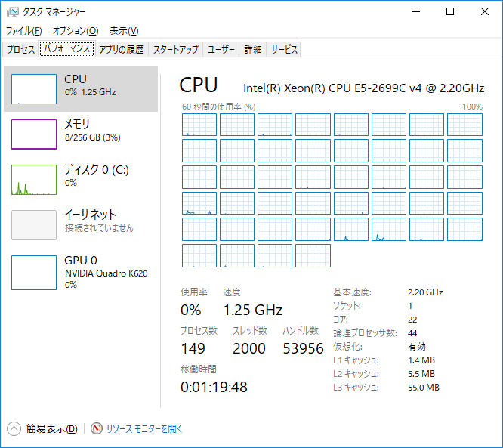Click the リソース モニターを開く link
This screenshot has width=503, height=448.
pos(144,428)
